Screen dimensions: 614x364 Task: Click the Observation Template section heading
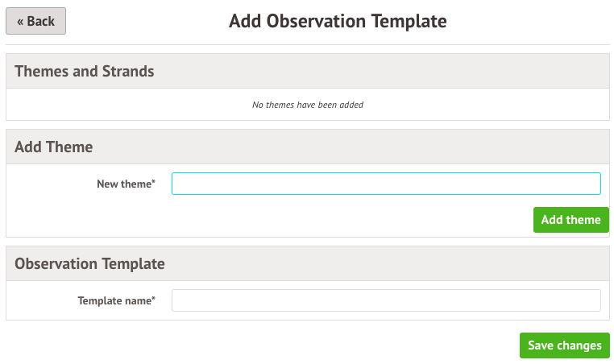coord(89,263)
